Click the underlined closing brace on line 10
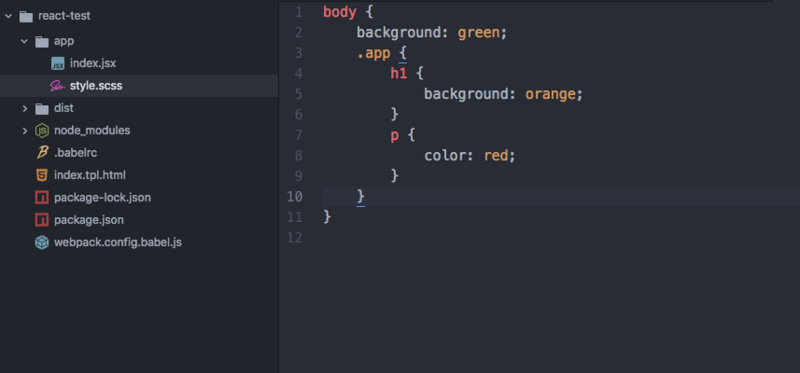Viewport: 800px width, 373px height. click(x=361, y=196)
